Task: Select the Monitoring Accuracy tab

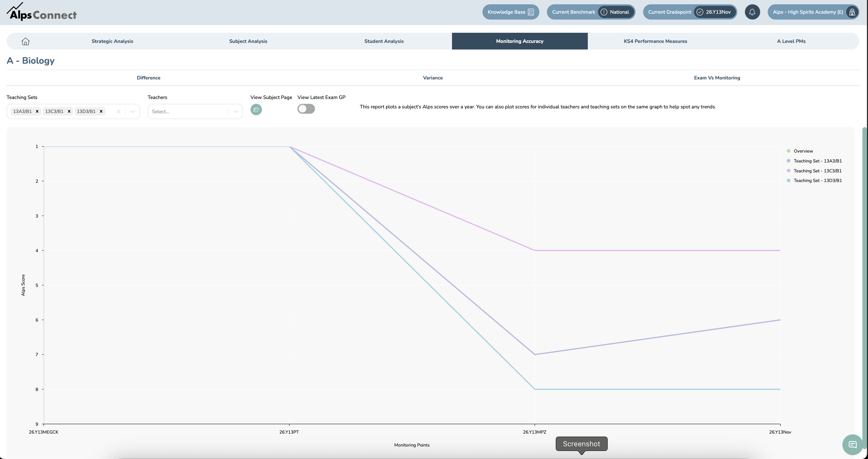Action: (x=520, y=41)
